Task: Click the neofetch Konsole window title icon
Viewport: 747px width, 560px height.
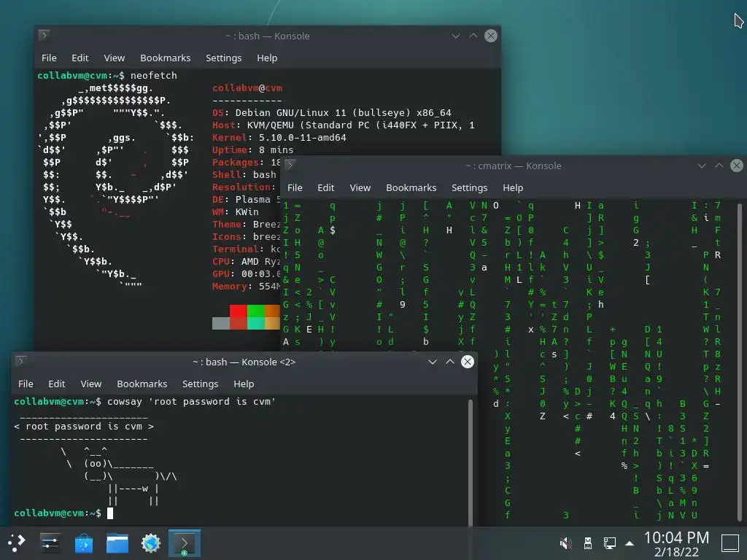Action: [x=44, y=35]
